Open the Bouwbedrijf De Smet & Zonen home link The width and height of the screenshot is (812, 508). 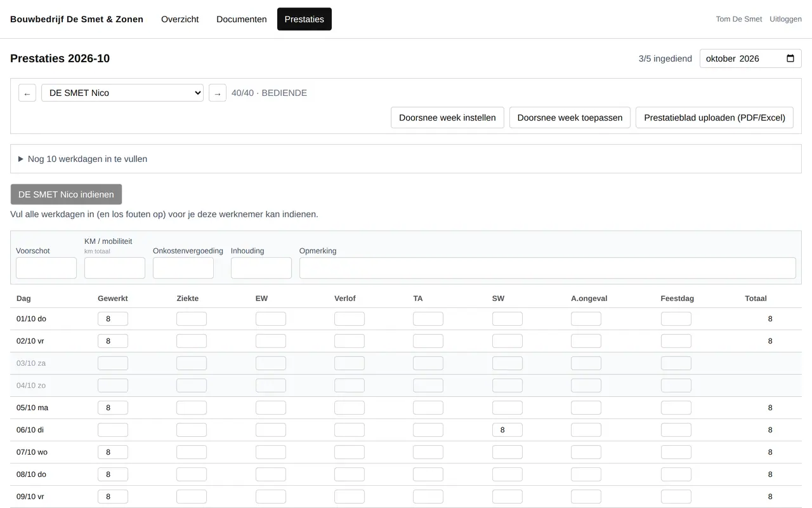pyautogui.click(x=77, y=19)
